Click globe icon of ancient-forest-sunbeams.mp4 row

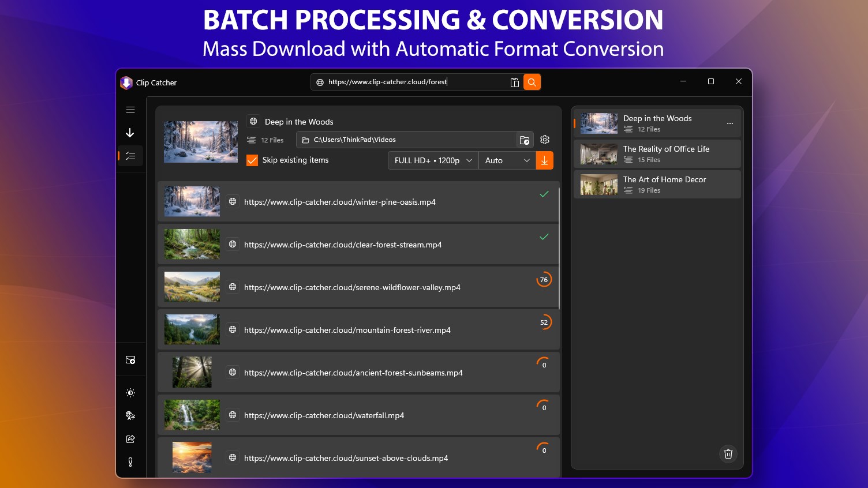pos(233,372)
